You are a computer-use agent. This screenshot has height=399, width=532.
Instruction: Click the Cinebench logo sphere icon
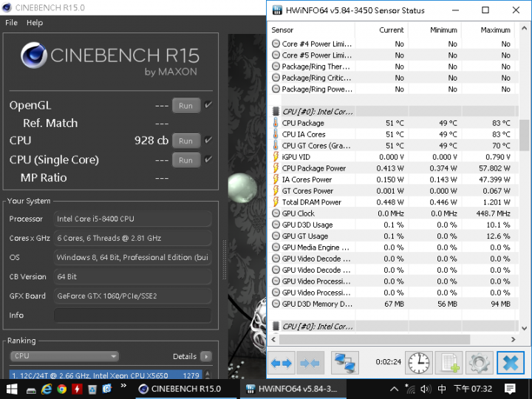[33, 55]
